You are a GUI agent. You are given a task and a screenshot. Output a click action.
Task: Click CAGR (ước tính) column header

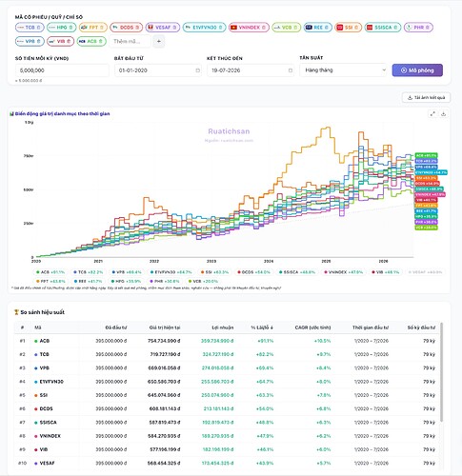coord(312,327)
